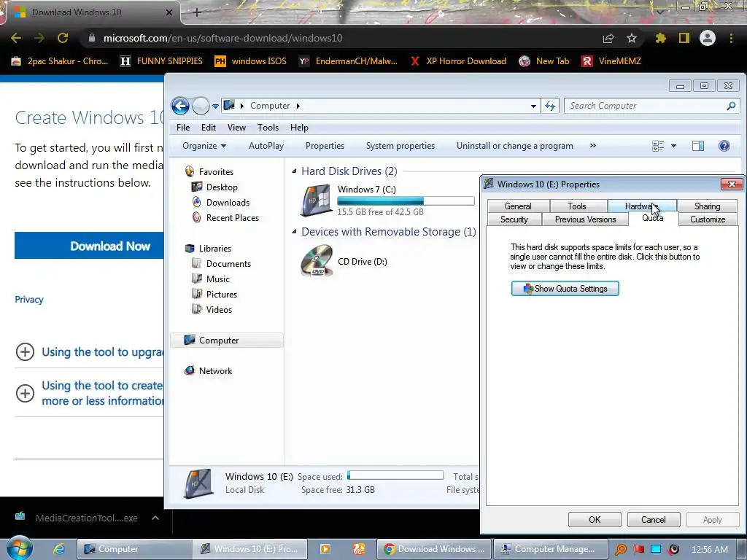Open recent pages dropdown arrow
The image size is (747, 560).
pos(215,106)
